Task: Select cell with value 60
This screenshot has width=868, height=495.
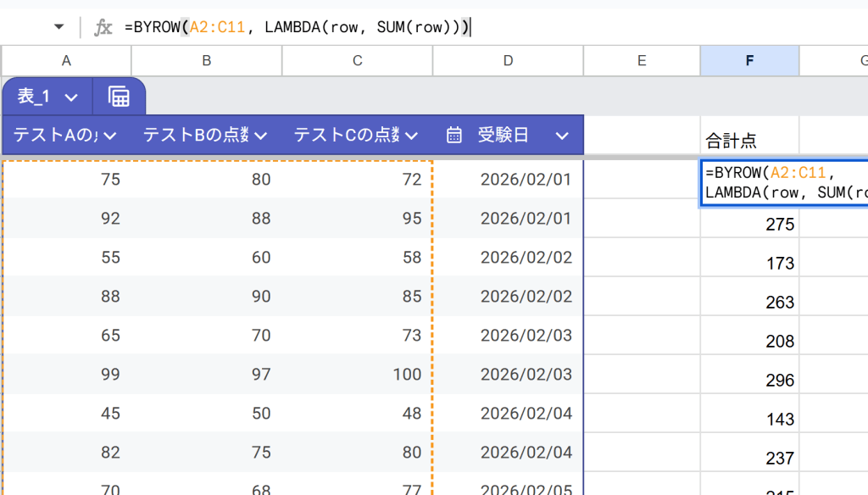Action: click(x=207, y=258)
